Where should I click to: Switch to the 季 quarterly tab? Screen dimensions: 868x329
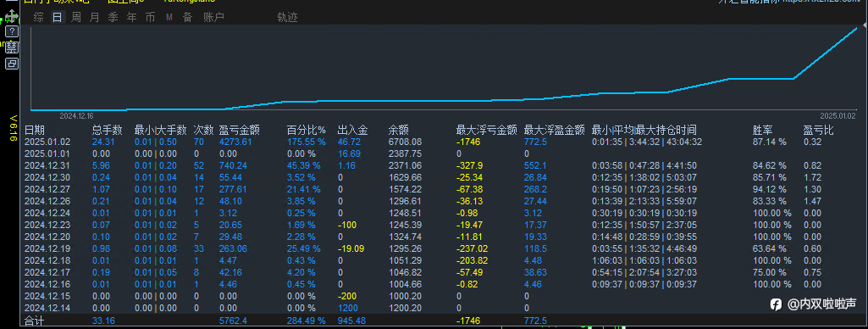[113, 17]
